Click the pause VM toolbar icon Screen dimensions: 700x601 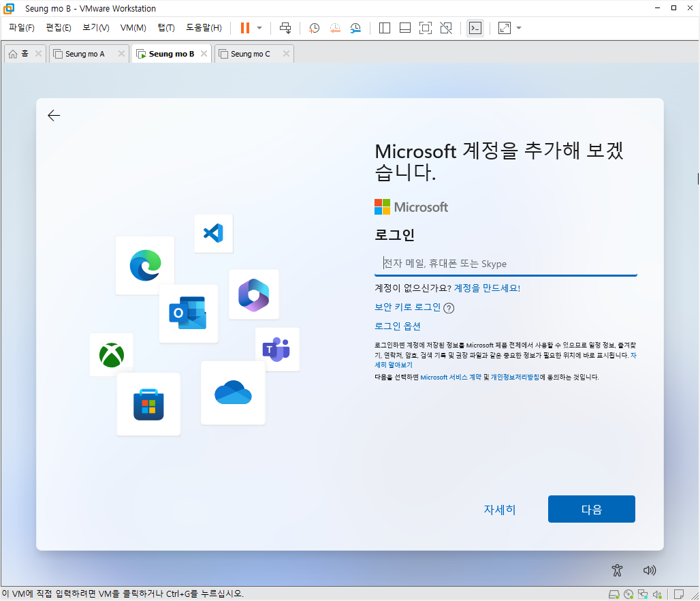[x=244, y=28]
